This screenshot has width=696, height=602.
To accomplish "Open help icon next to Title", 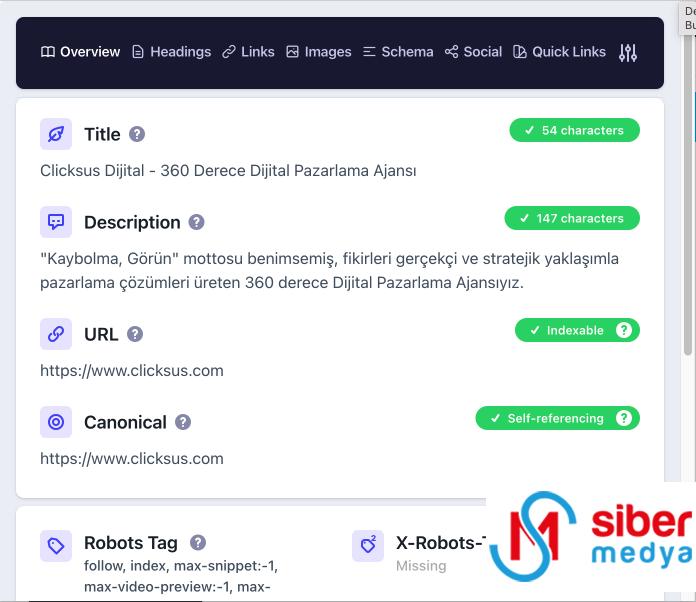I will click(137, 134).
